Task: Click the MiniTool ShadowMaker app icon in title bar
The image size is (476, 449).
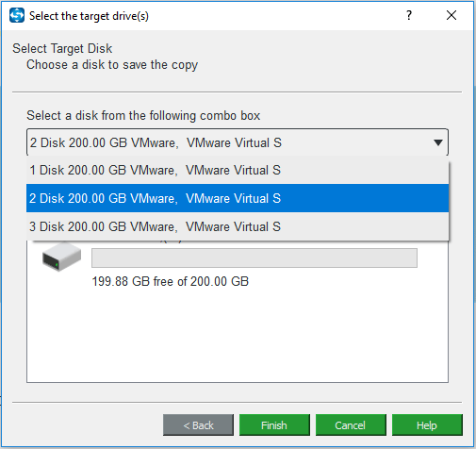Action: coord(17,15)
